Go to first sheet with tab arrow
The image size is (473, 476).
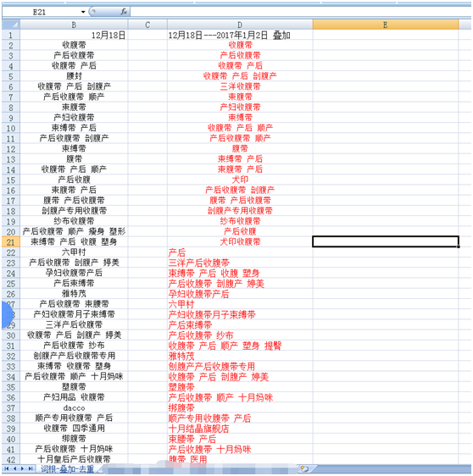click(7, 468)
